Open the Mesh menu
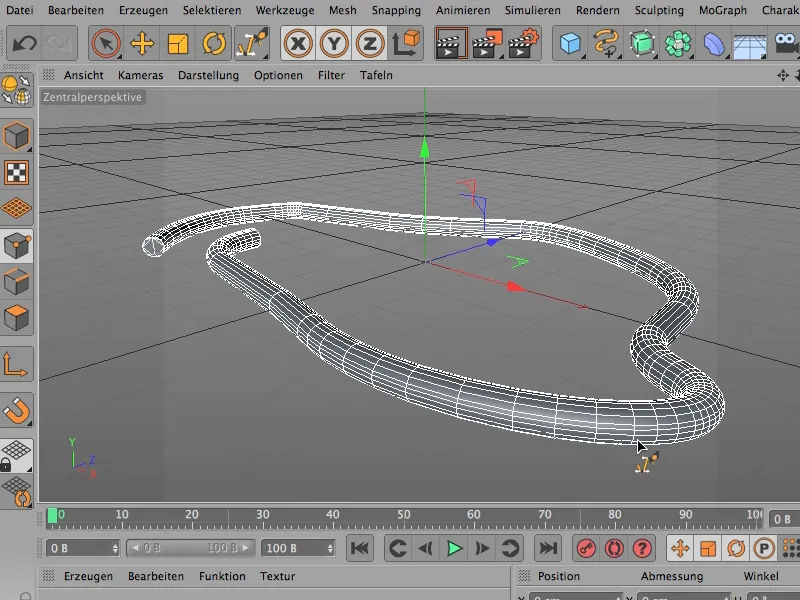The height and width of the screenshot is (600, 800). pyautogui.click(x=342, y=10)
